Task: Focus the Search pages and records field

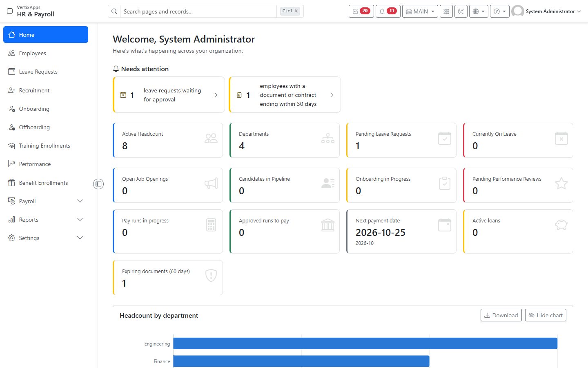Action: [x=198, y=11]
